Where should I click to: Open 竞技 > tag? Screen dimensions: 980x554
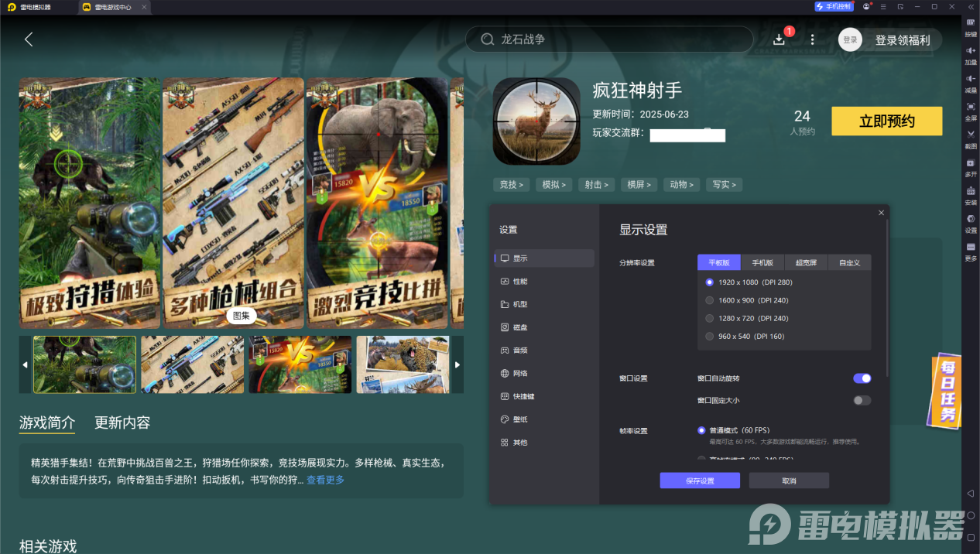click(511, 185)
